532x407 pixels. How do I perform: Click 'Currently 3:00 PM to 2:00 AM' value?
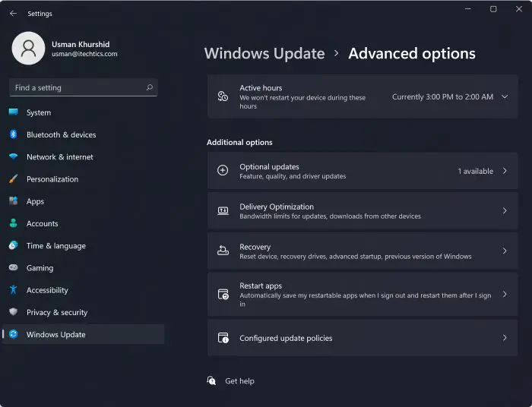click(442, 97)
